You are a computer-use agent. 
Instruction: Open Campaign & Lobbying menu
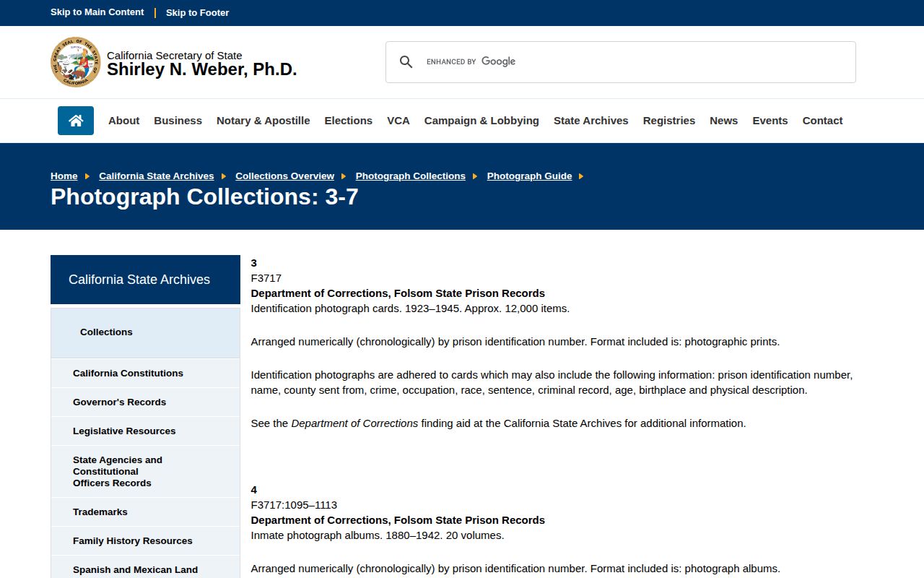click(x=481, y=121)
